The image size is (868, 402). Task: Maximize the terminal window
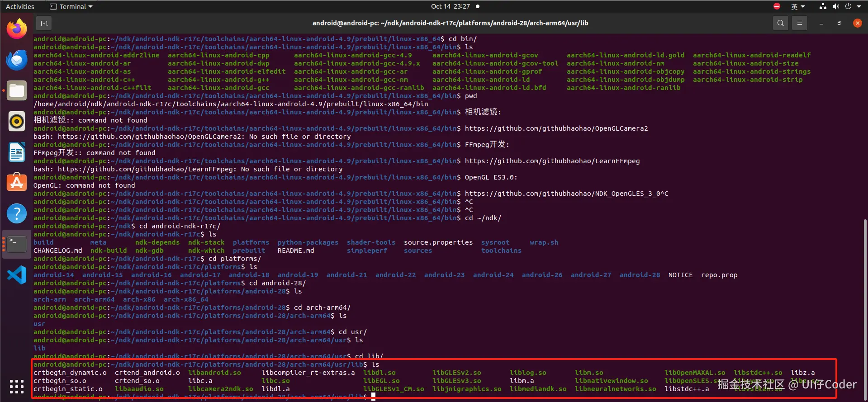point(839,23)
